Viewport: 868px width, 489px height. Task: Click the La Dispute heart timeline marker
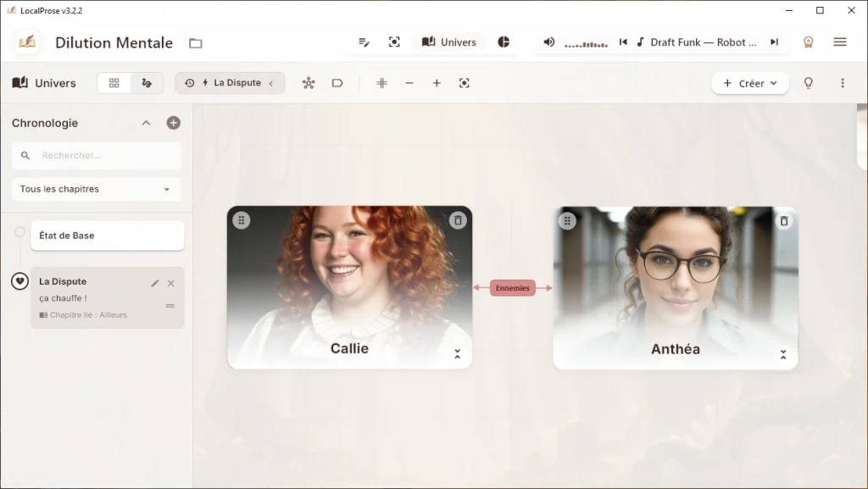tap(20, 281)
